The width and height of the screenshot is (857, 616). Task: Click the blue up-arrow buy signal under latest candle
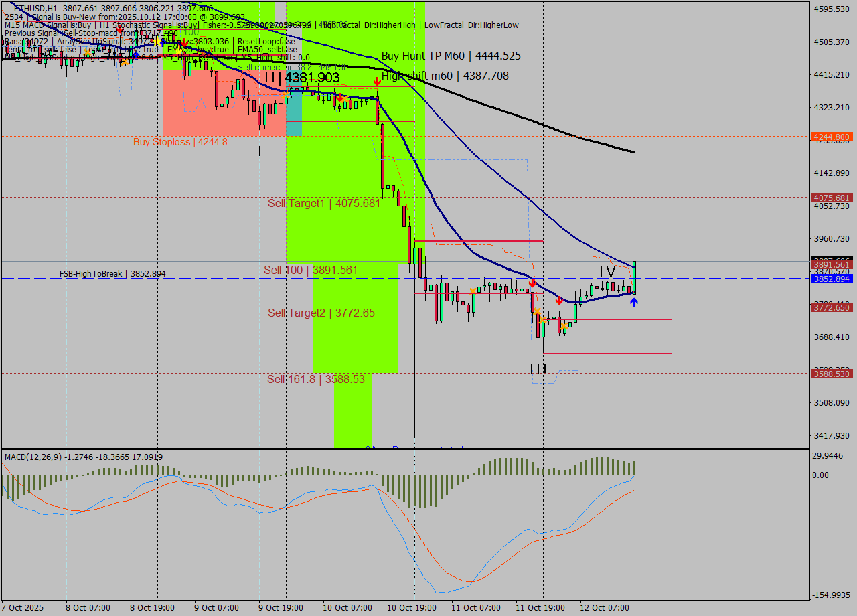pos(633,303)
